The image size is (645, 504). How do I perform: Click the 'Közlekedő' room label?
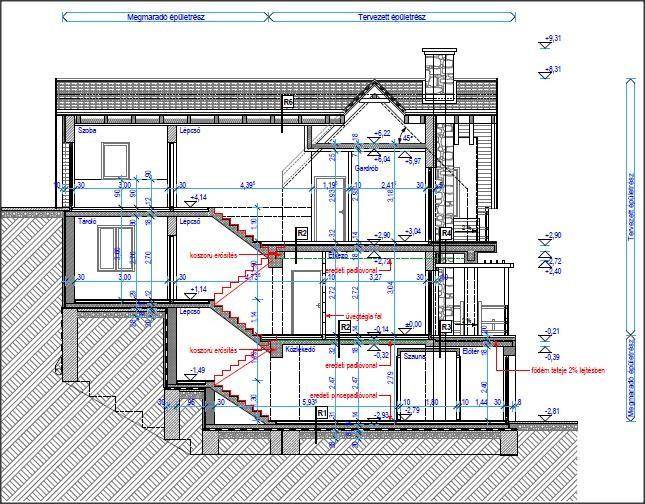[x=301, y=350]
